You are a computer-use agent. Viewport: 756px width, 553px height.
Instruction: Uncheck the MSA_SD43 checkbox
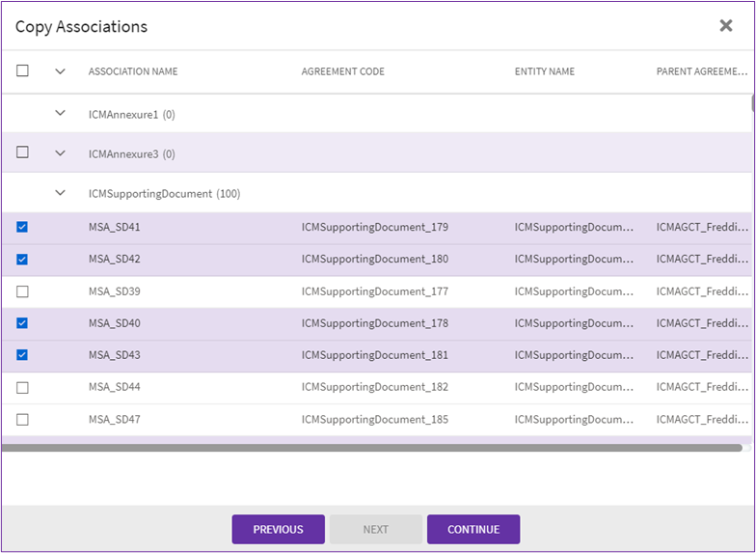[23, 355]
